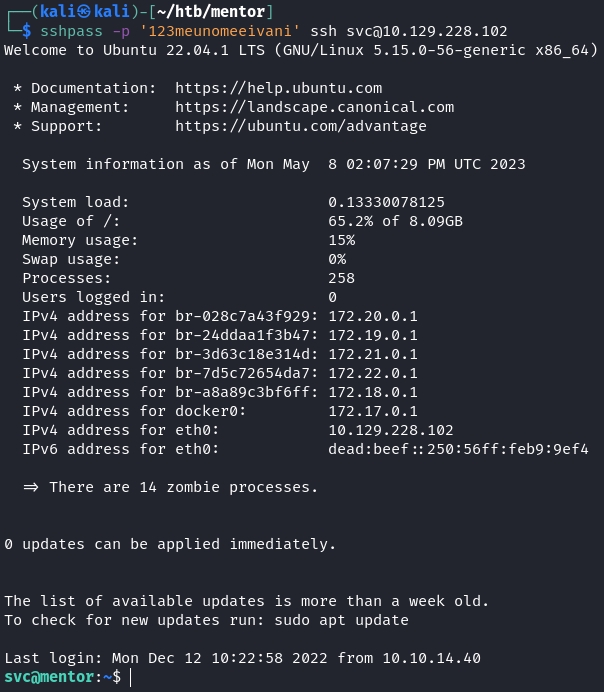Open the ubuntu.com/advantage support link
The image size is (604, 692).
pos(300,126)
